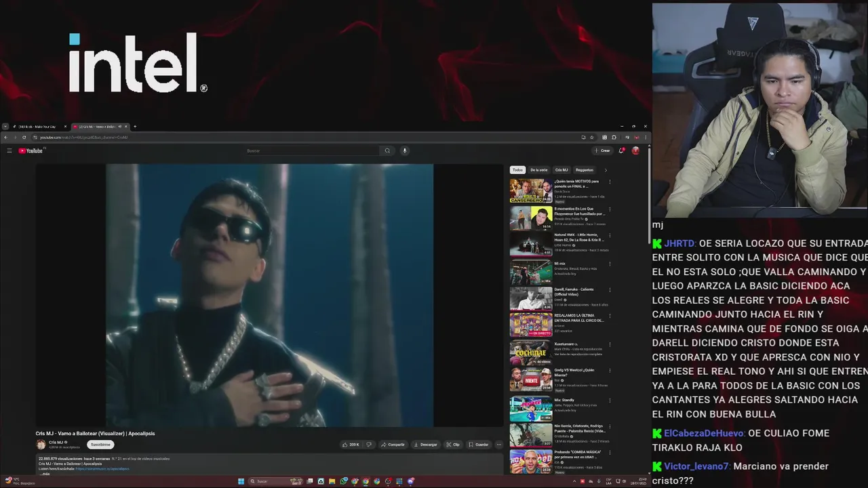Open options for 'Natural RMX' video
Viewport: 868px width, 488px height.
tap(610, 236)
